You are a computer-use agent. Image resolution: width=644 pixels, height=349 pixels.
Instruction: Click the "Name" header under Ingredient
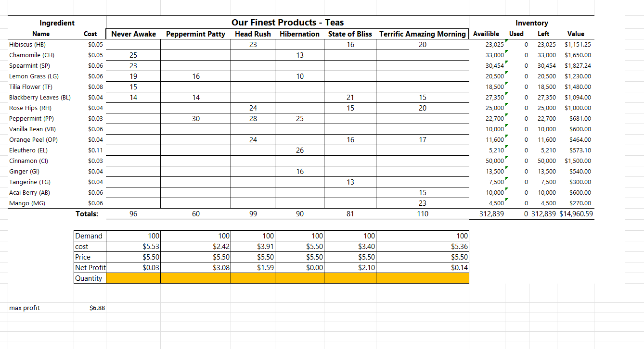(41, 34)
